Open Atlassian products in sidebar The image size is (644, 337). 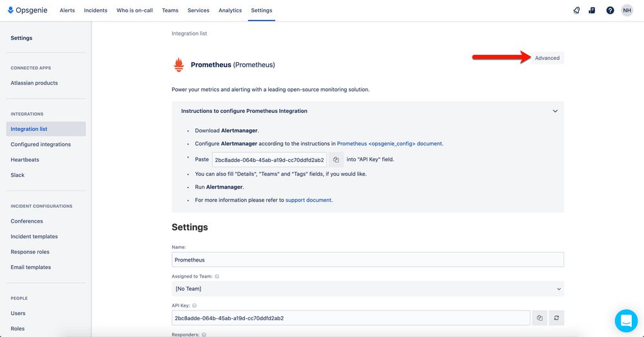click(34, 83)
